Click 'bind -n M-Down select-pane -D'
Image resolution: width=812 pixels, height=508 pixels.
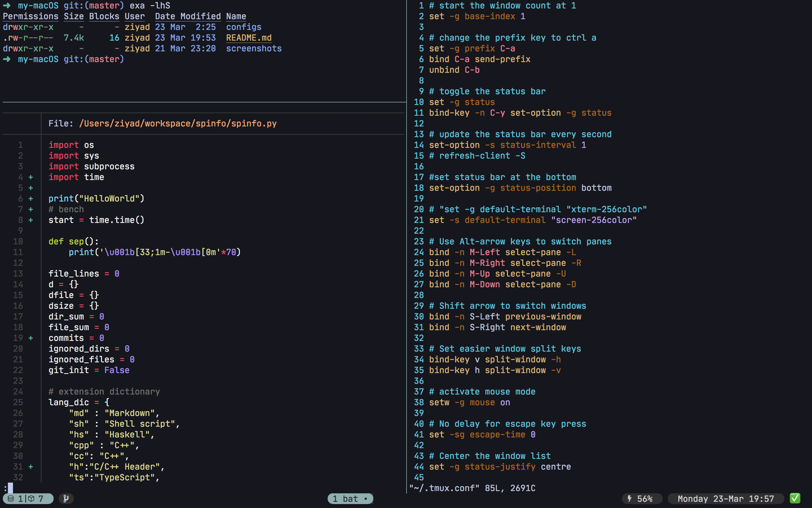pos(503,284)
